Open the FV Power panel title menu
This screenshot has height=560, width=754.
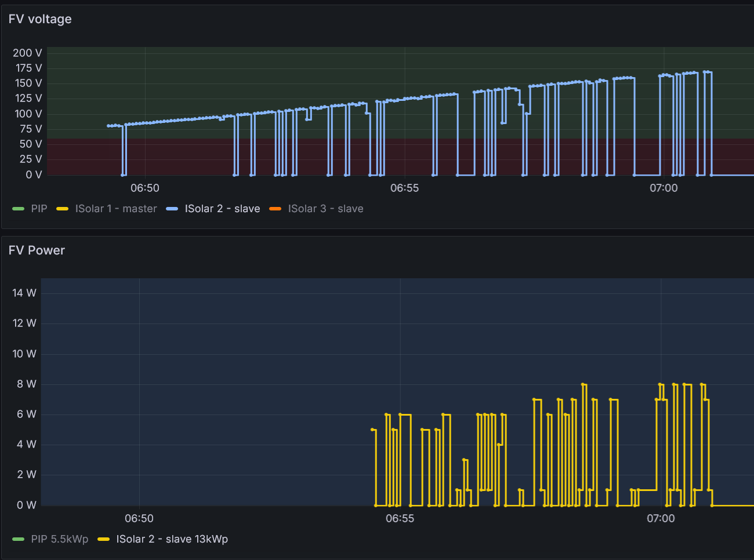(x=37, y=250)
